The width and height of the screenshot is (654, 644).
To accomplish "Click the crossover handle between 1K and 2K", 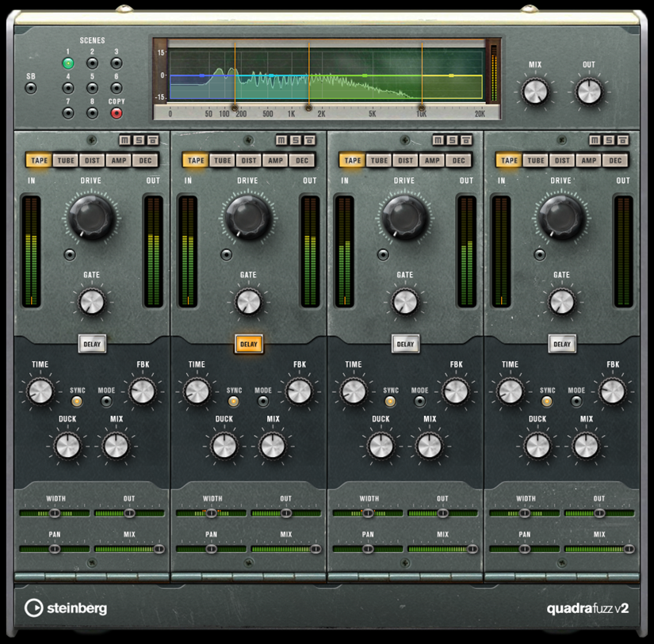I will [x=308, y=108].
